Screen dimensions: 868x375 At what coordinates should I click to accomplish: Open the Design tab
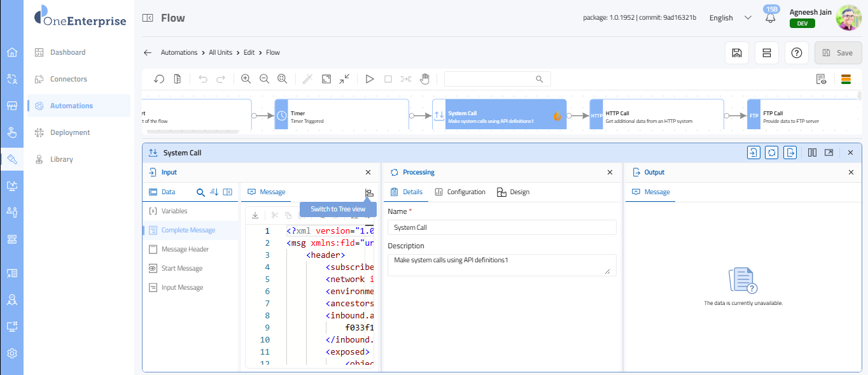pyautogui.click(x=513, y=192)
